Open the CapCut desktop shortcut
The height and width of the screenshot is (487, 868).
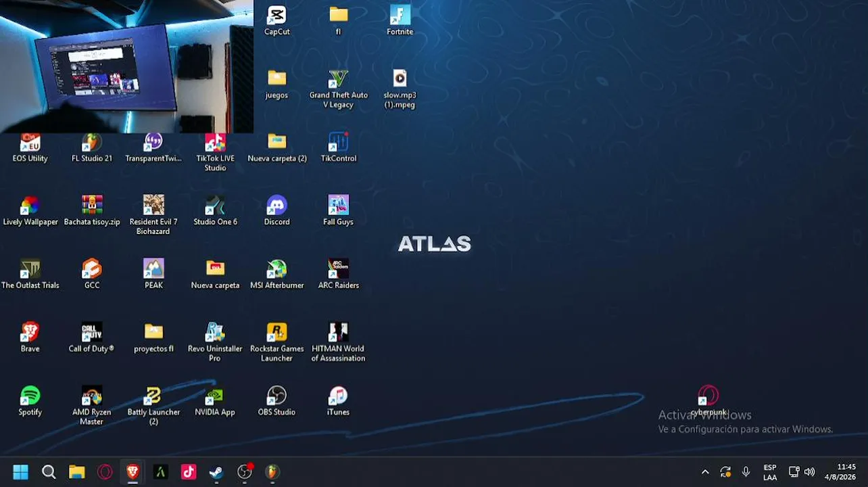276,20
